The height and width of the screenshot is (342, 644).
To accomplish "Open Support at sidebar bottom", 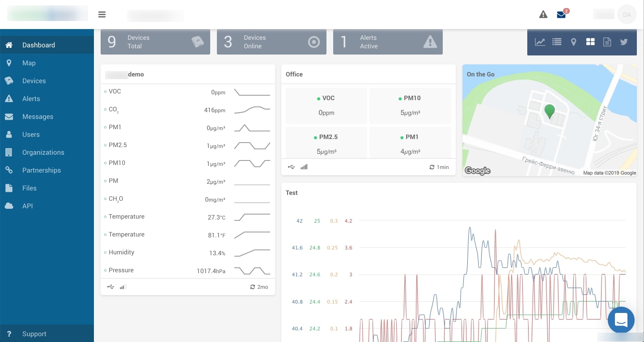I will pyautogui.click(x=47, y=334).
